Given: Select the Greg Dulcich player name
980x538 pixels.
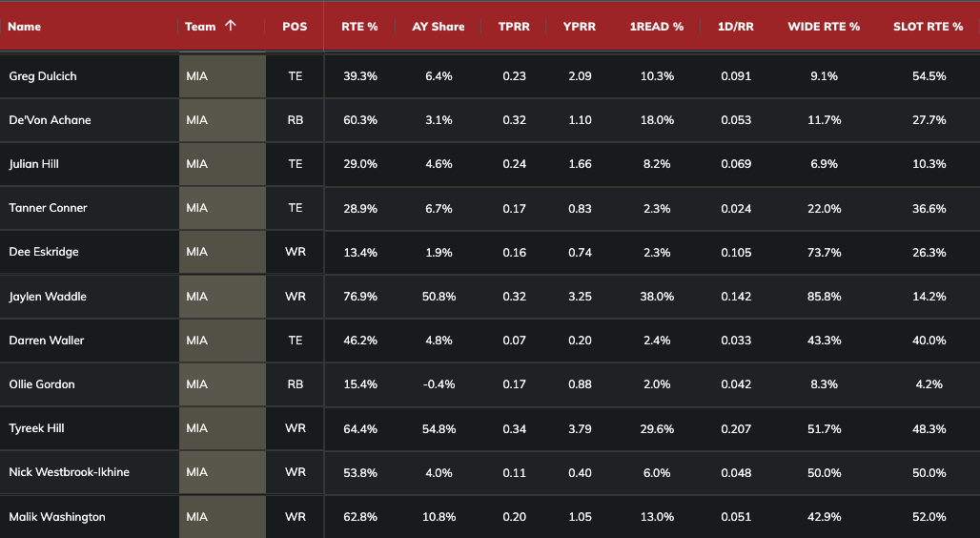Looking at the screenshot, I should tap(44, 76).
